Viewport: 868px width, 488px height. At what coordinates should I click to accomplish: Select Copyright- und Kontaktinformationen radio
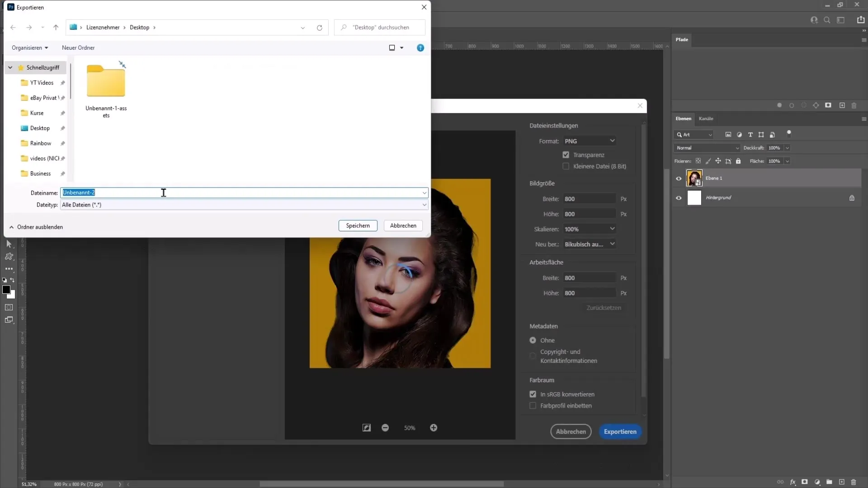pyautogui.click(x=533, y=356)
